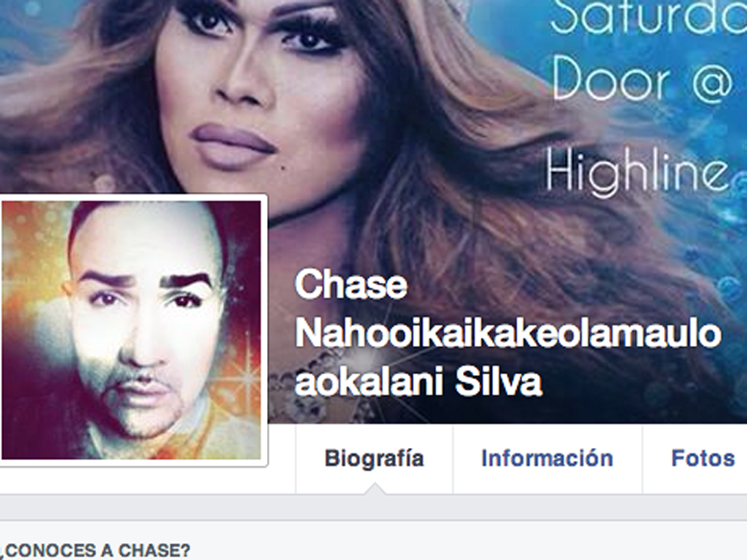Click the "Saturday" text on the cover photo

648,17
